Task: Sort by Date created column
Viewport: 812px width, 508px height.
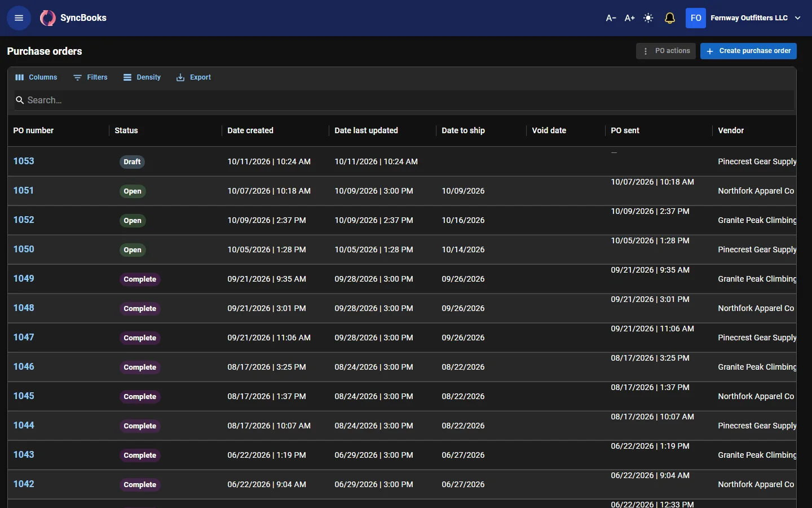Action: pos(250,130)
